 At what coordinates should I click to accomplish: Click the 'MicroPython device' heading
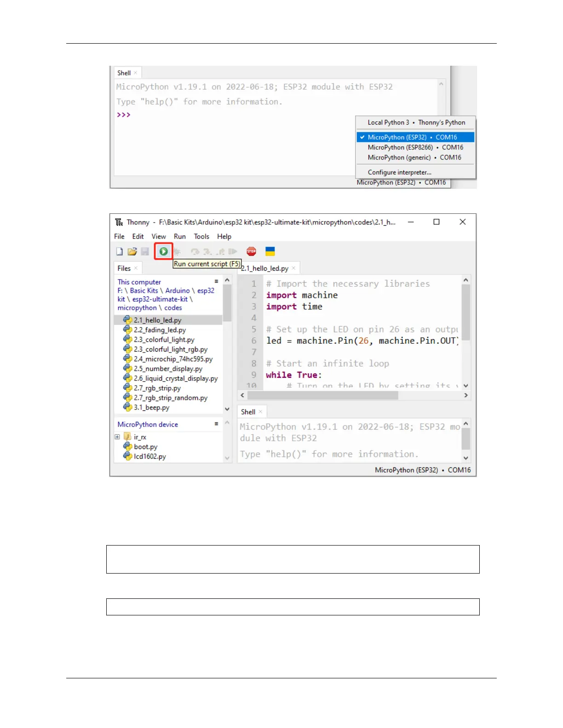(x=148, y=425)
